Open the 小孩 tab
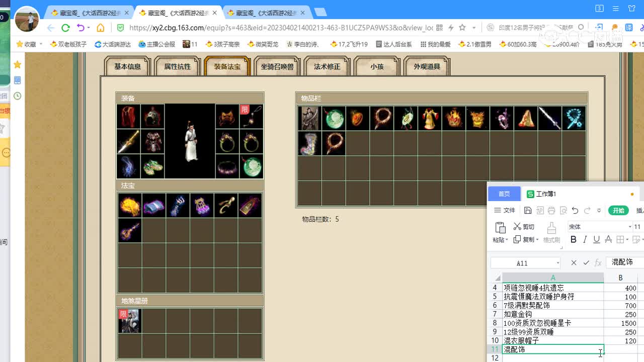 pyautogui.click(x=377, y=66)
